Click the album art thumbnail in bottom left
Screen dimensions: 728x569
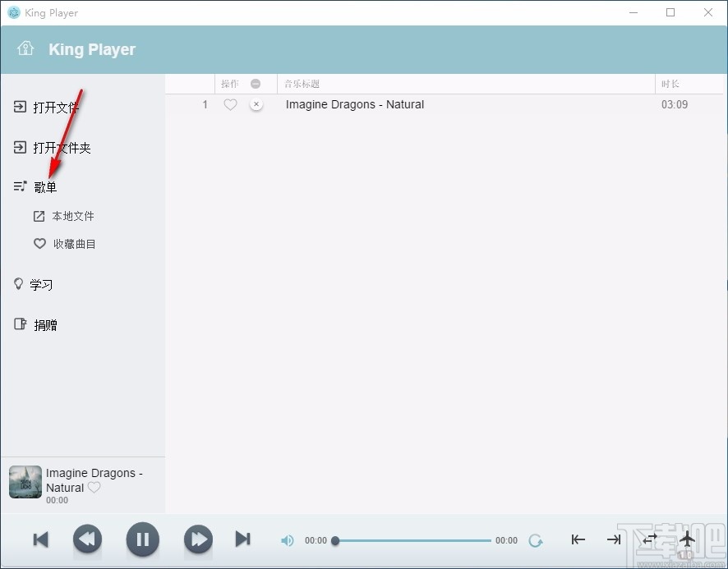[25, 482]
